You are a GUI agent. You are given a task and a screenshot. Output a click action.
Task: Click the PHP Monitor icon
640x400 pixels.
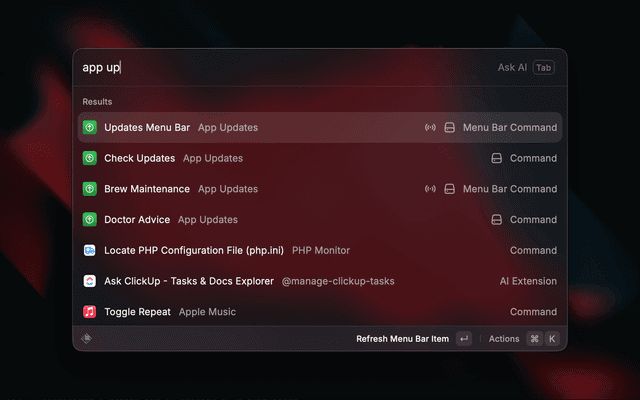point(89,250)
